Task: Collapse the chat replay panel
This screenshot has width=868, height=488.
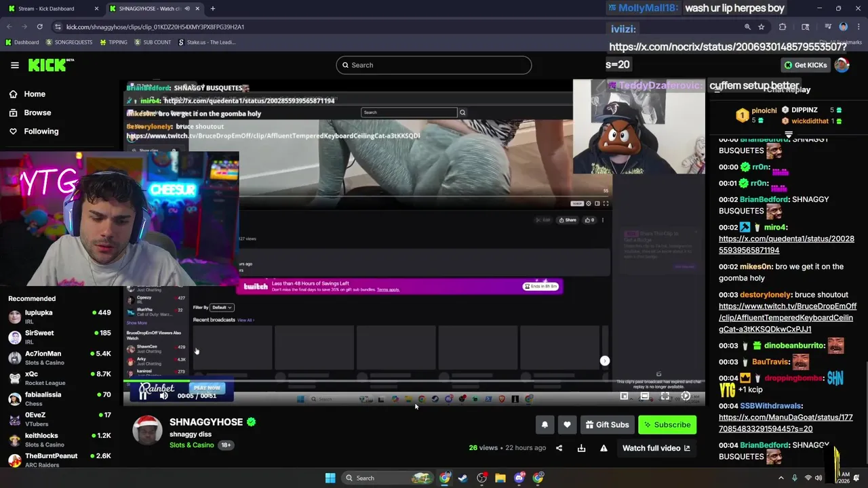Action: [717, 89]
